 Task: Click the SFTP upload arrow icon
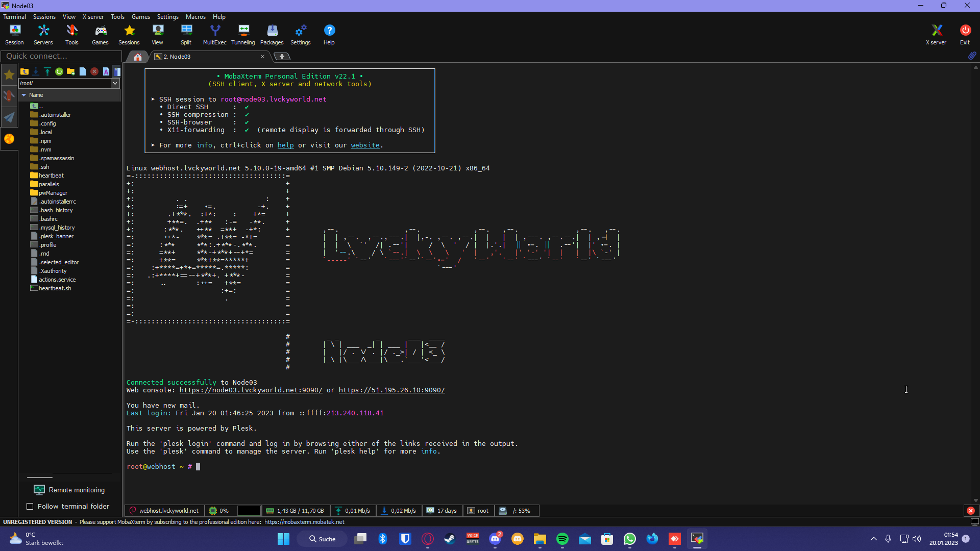click(x=47, y=71)
